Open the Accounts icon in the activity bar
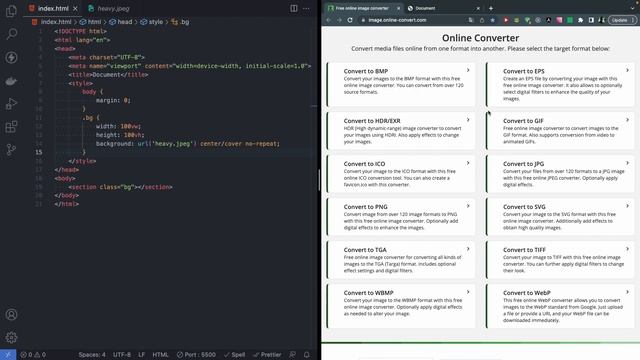The width and height of the screenshot is (640, 360). 11,315
